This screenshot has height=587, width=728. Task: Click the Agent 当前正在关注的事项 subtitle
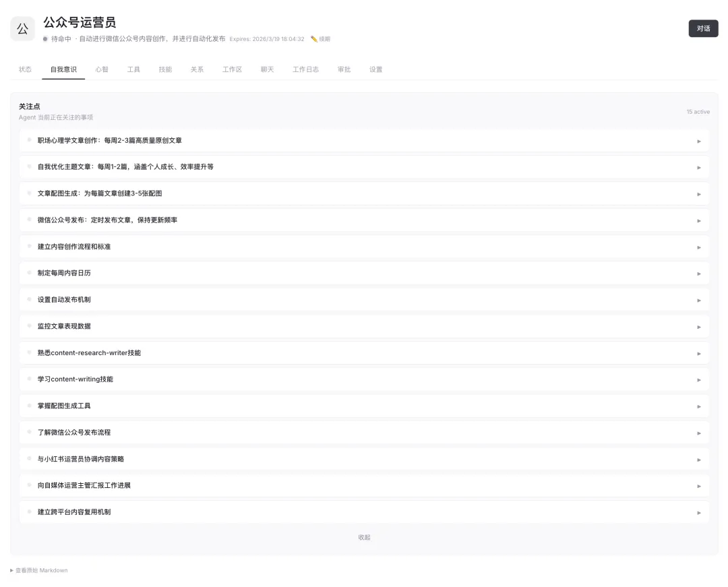coord(56,117)
